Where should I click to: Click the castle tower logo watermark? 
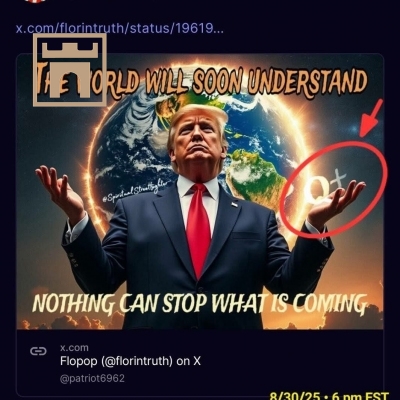(70, 70)
